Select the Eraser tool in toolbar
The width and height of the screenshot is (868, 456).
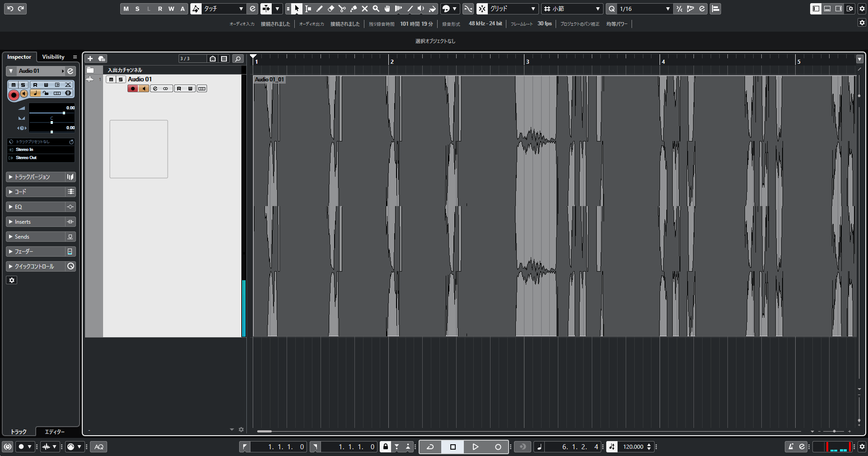331,9
